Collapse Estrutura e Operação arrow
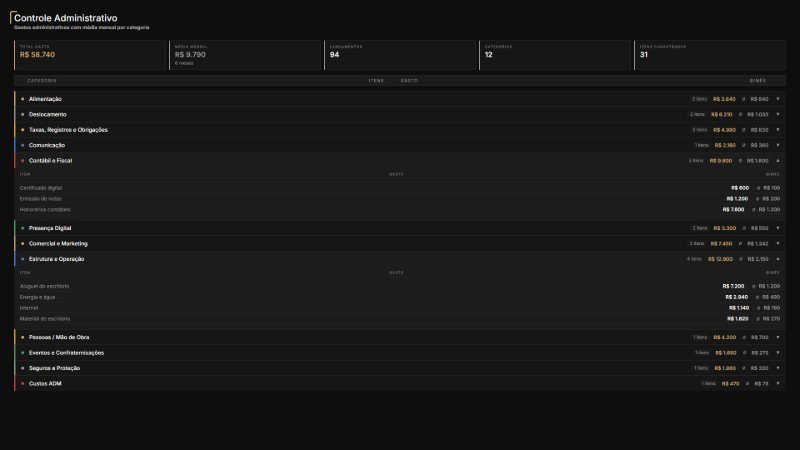The image size is (800, 450). click(778, 259)
